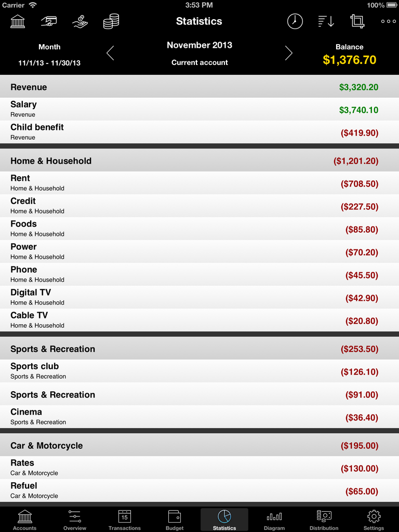Tap the stacked coins icon
Image resolution: width=399 pixels, height=532 pixels.
point(111,21)
